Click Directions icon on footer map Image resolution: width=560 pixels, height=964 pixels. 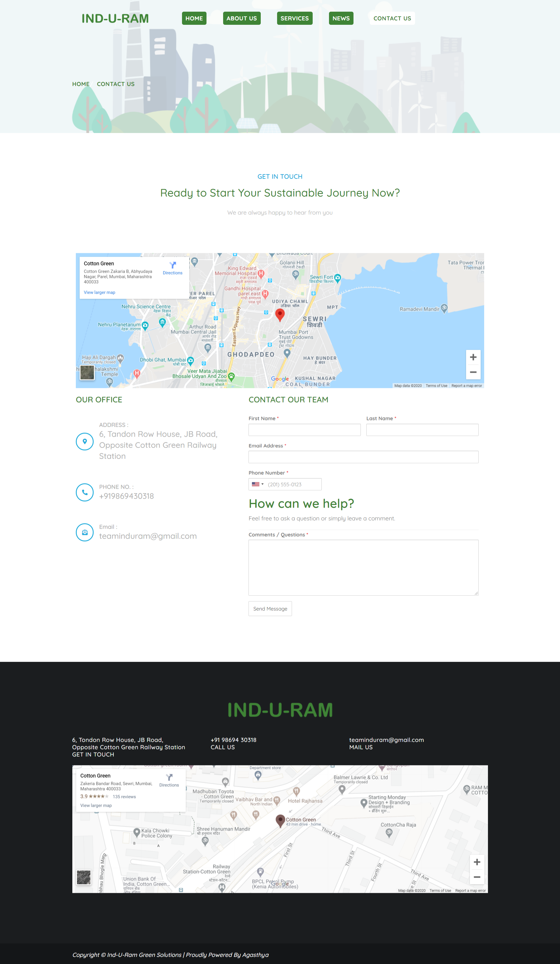(169, 778)
